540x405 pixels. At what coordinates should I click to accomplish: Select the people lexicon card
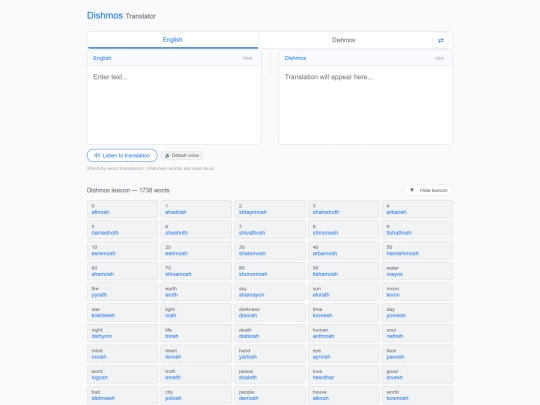[x=270, y=395]
